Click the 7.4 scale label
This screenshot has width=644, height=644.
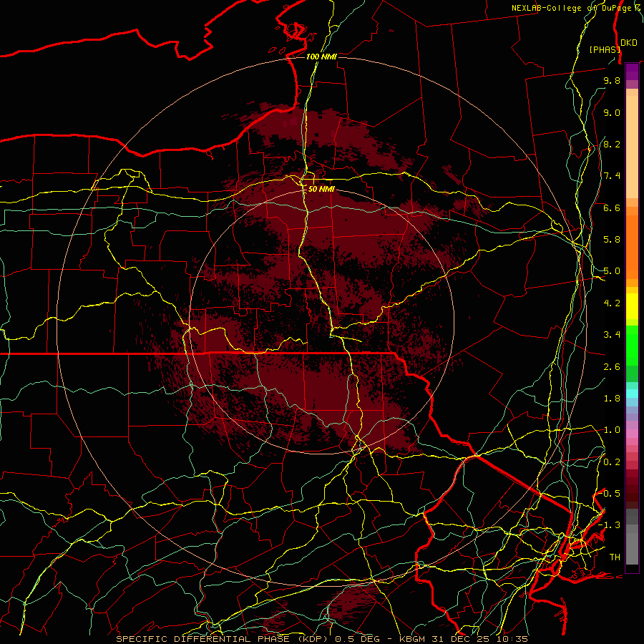click(612, 176)
